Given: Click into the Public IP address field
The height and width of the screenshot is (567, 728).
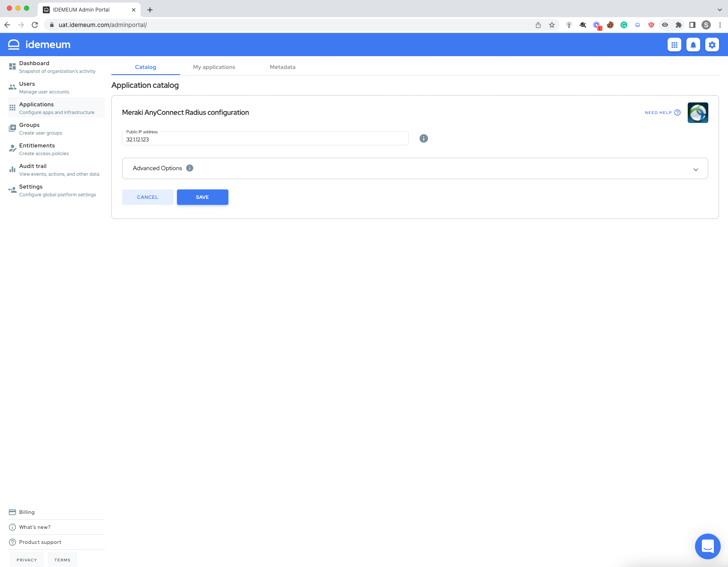Looking at the screenshot, I should coord(265,139).
